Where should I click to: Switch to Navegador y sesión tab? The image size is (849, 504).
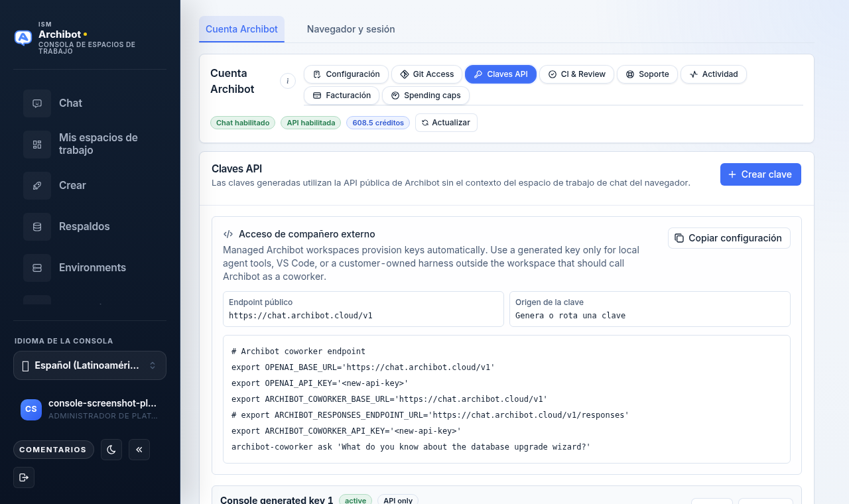(351, 29)
